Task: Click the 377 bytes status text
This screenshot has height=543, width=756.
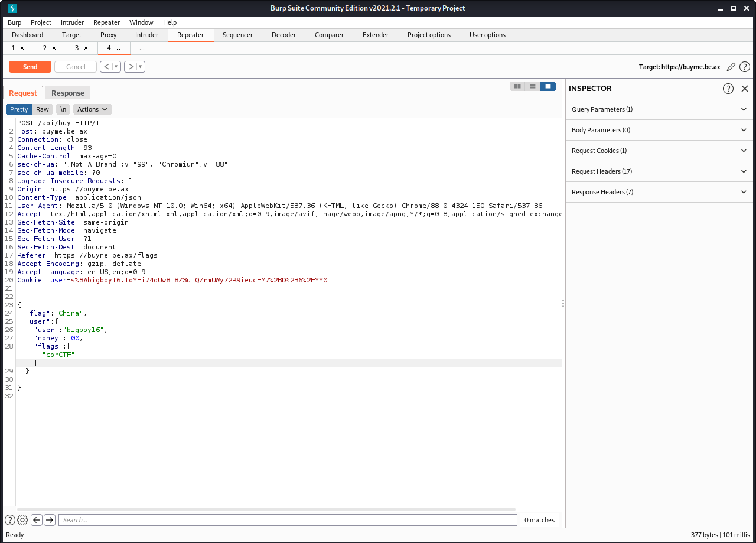Action: click(705, 535)
